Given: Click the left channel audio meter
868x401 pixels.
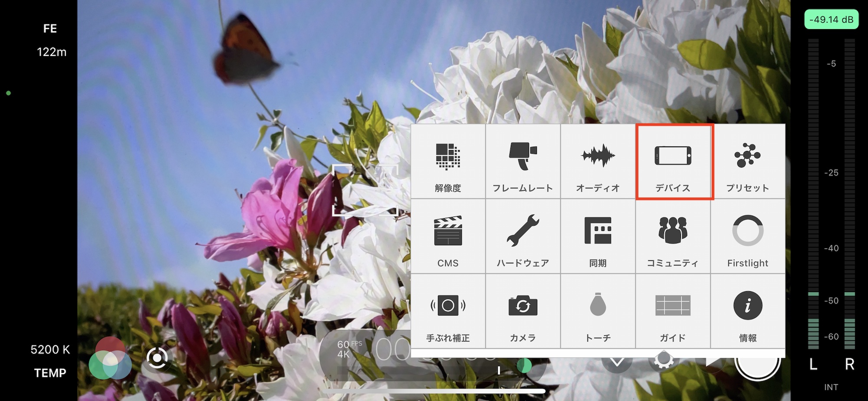Looking at the screenshot, I should click(x=813, y=194).
